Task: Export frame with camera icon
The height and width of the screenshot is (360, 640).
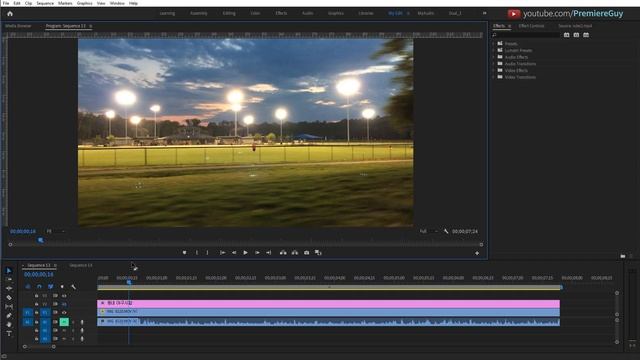Action: point(307,253)
